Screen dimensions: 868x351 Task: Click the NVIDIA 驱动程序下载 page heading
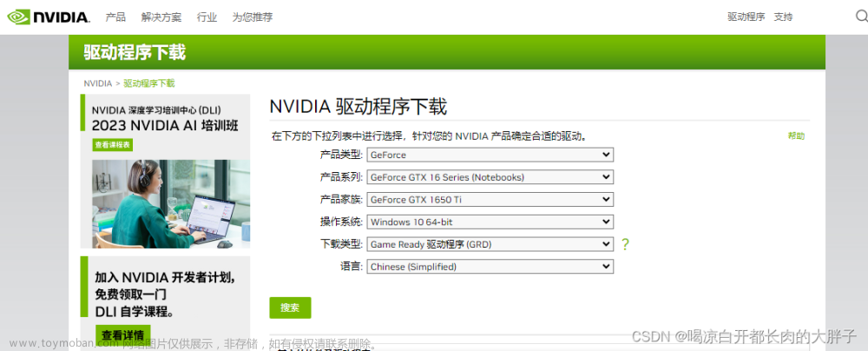click(358, 107)
